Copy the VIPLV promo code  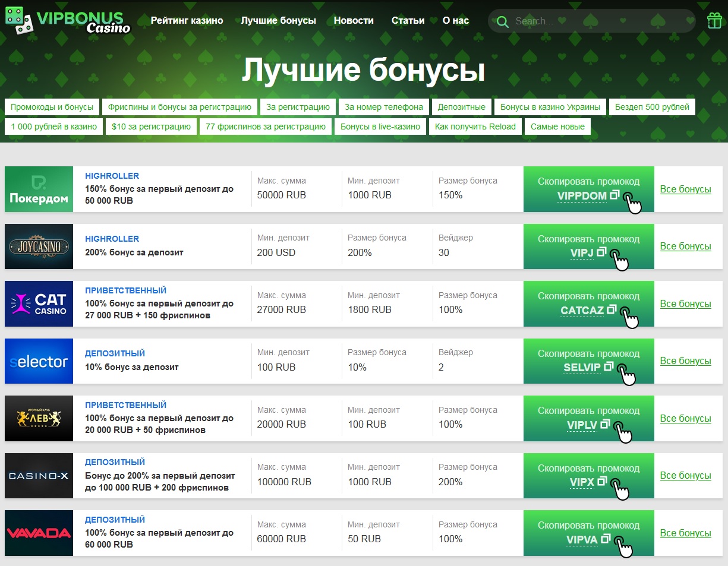[x=589, y=418]
